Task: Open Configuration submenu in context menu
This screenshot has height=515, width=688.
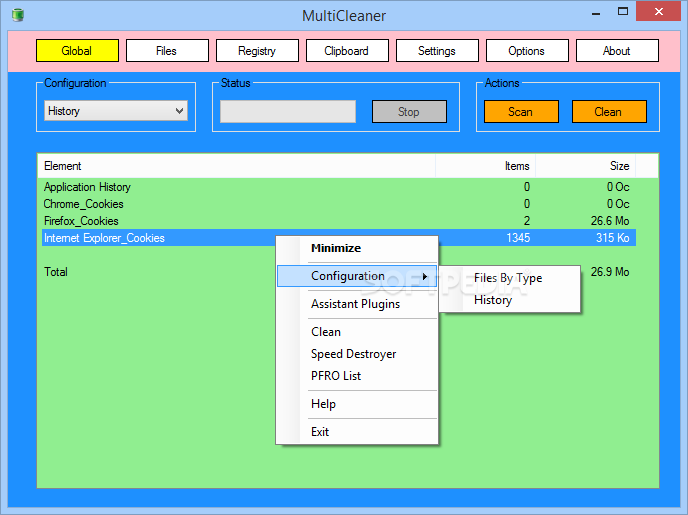Action: [x=357, y=276]
